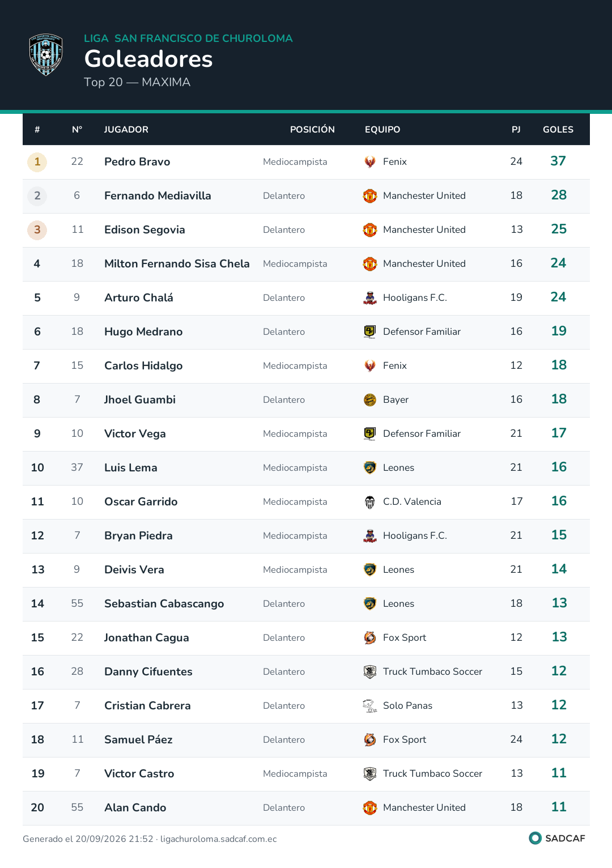Click the bronze rank 3 badge
This screenshot has width=612, height=868.
[37, 230]
